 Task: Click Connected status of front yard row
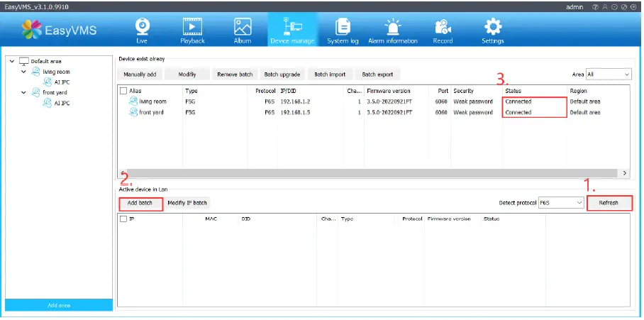tap(518, 112)
